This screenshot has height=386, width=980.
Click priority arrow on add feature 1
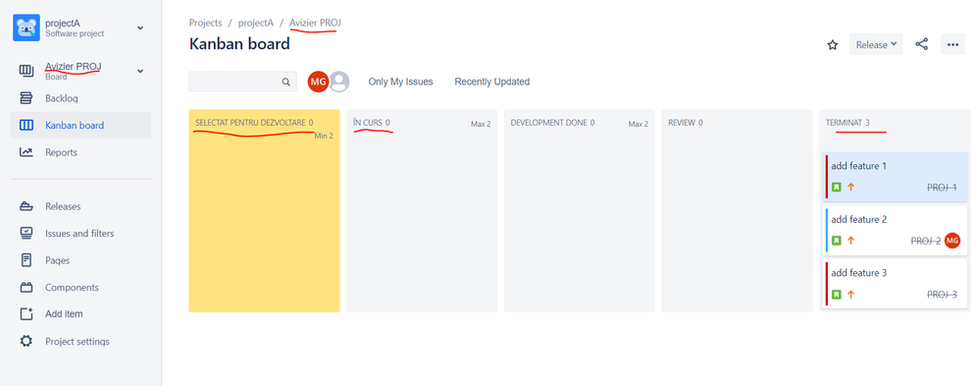[851, 187]
